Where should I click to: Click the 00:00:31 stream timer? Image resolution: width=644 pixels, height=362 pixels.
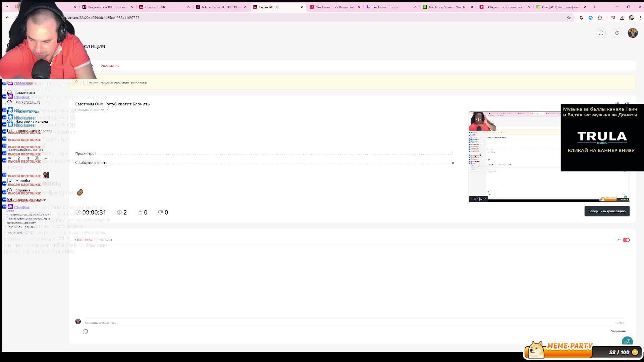pos(94,213)
